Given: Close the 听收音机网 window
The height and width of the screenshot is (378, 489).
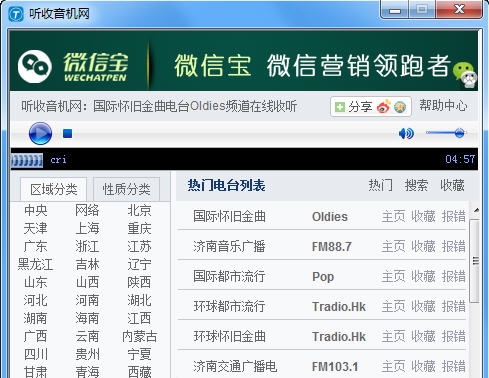Looking at the screenshot, I should [x=459, y=9].
